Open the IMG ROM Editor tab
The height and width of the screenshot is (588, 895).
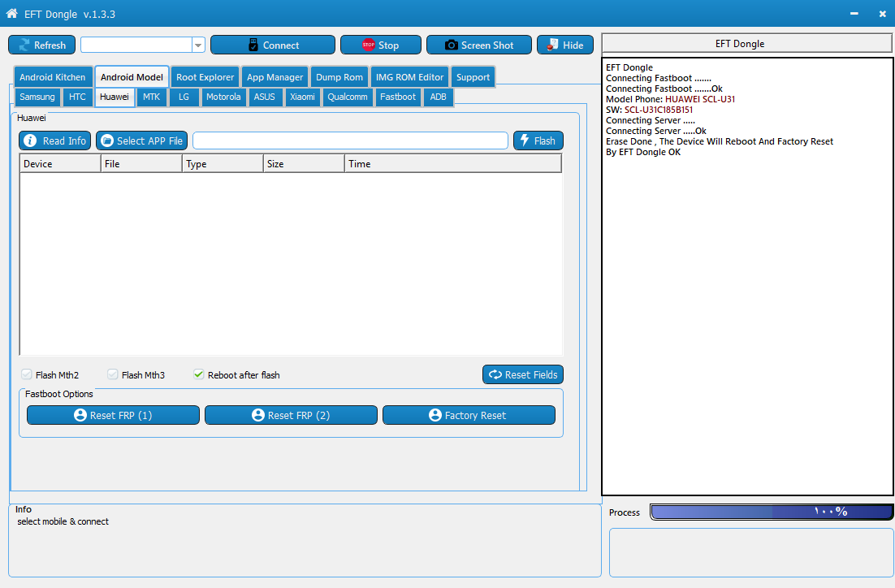(x=409, y=77)
